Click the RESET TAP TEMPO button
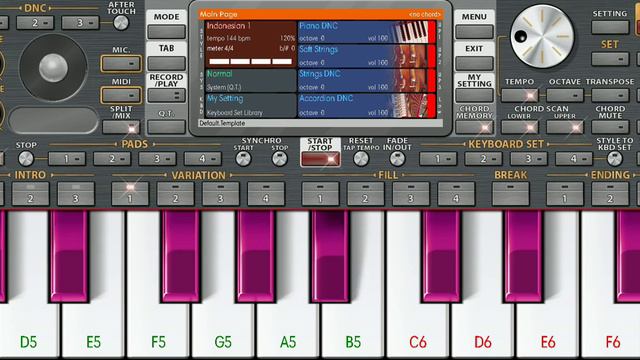 pos(361,158)
